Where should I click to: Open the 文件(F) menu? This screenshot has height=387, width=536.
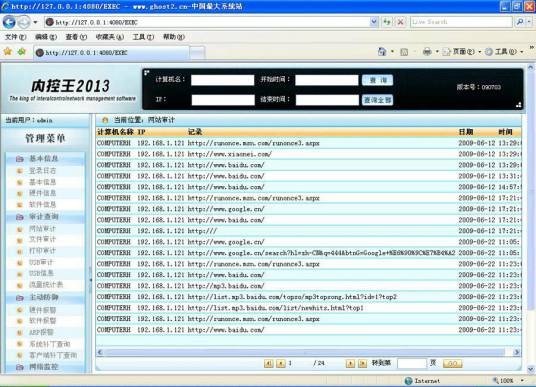15,37
